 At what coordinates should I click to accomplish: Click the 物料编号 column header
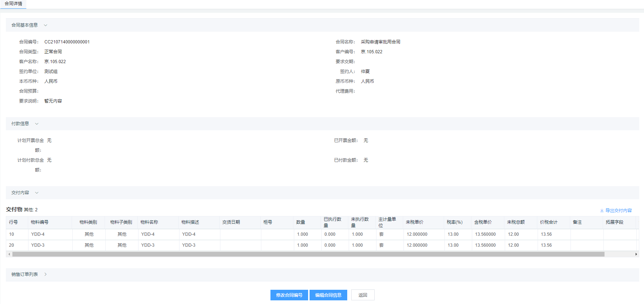tap(39, 222)
